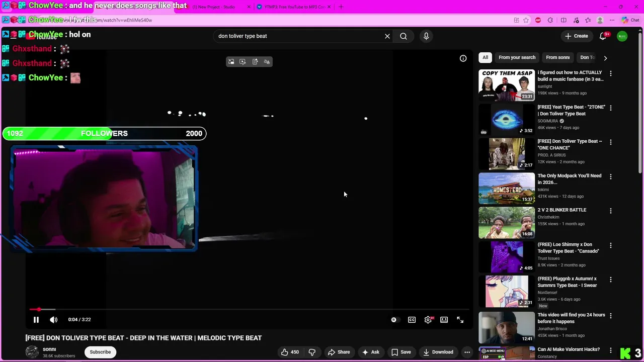Image resolution: width=644 pixels, height=362 pixels.
Task: Bookmark this page with star icon
Action: tap(526, 20)
